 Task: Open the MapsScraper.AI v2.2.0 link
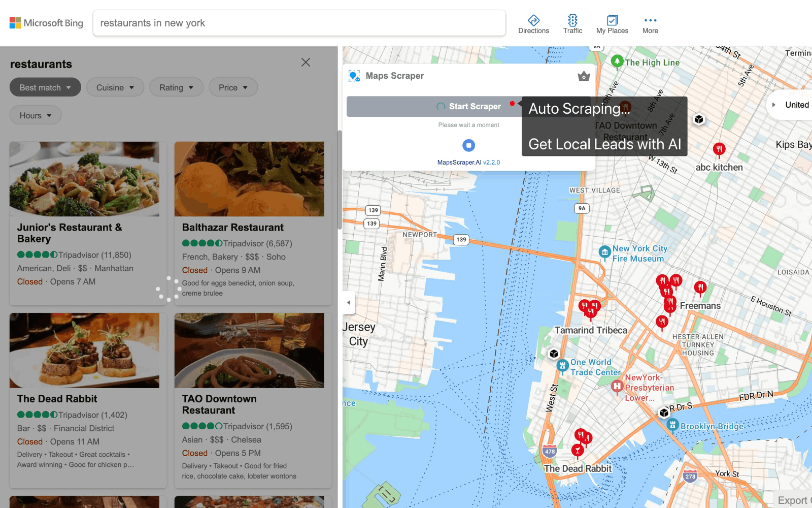click(x=468, y=163)
